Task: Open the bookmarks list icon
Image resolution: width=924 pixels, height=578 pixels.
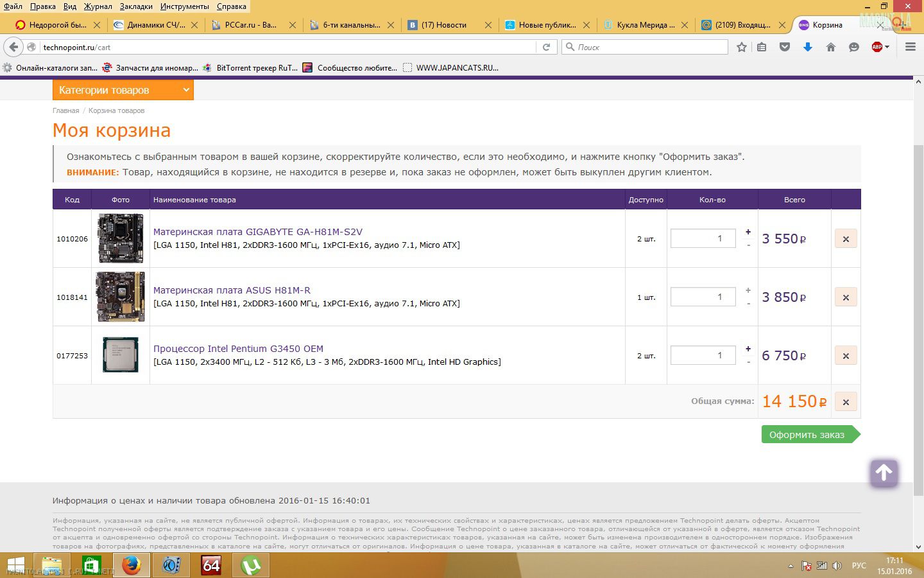Action: [x=762, y=47]
